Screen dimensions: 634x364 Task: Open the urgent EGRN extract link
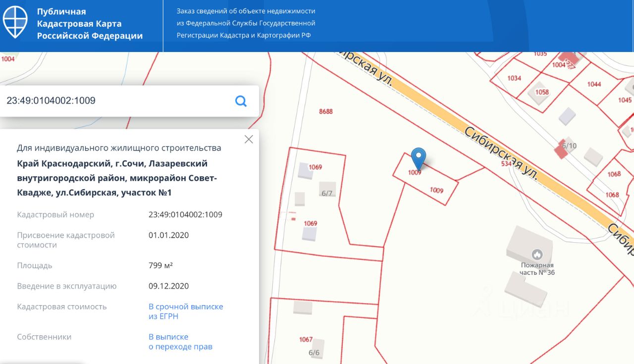click(x=186, y=312)
